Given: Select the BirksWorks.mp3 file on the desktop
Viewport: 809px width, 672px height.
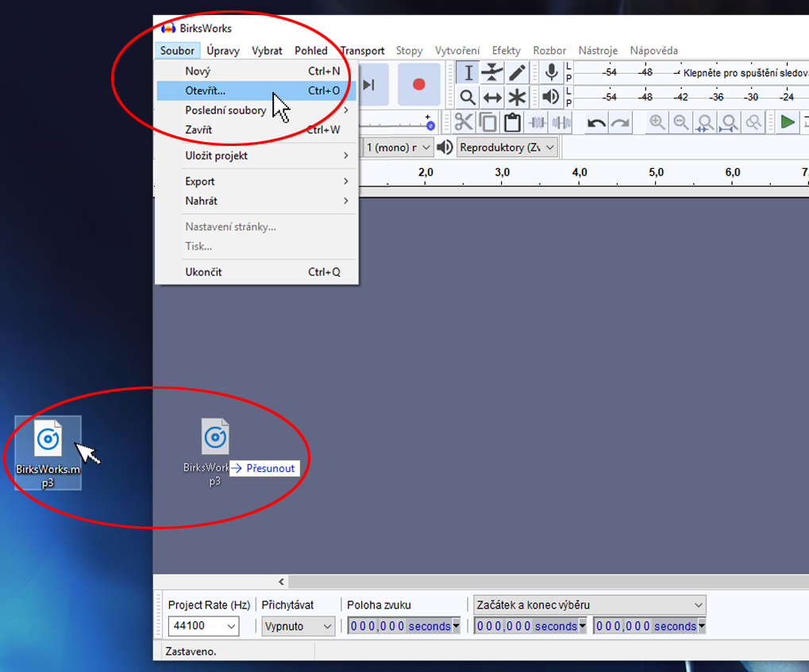Looking at the screenshot, I should coord(48,453).
